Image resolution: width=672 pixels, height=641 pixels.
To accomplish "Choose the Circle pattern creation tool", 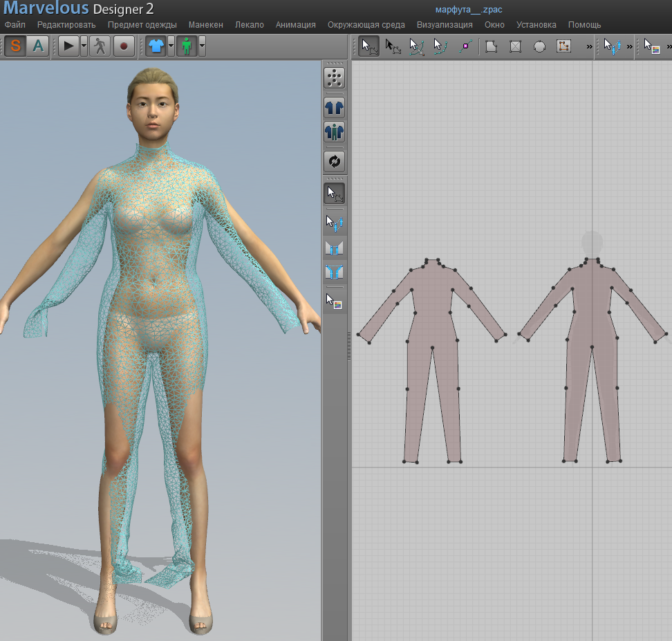I will coord(539,46).
